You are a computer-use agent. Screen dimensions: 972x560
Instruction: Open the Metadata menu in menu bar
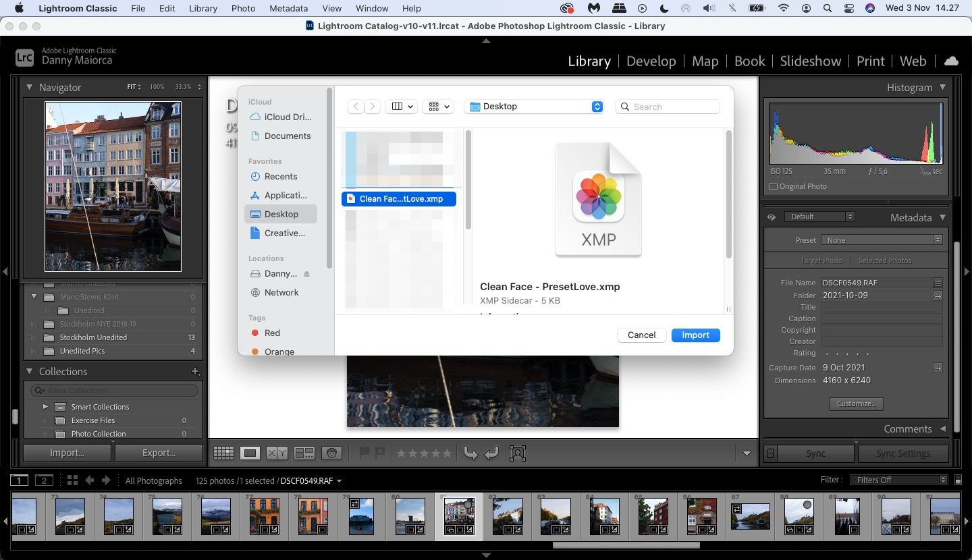coord(288,8)
